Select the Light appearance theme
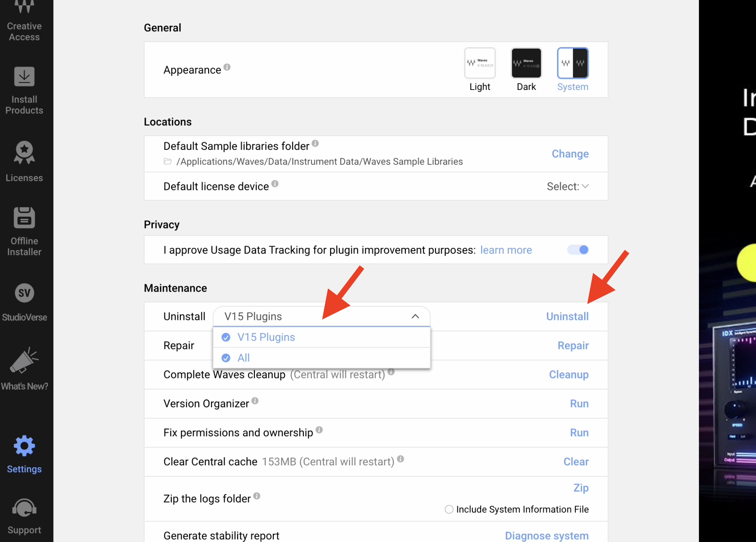756x542 pixels. (x=480, y=63)
